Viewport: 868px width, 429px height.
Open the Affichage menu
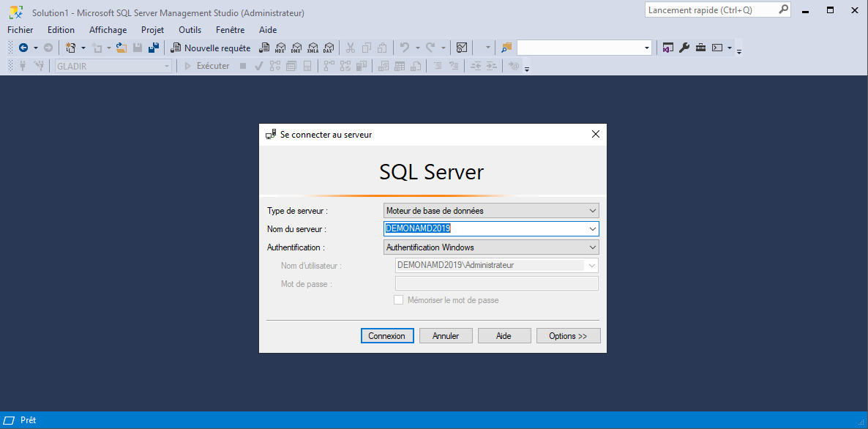(x=108, y=30)
